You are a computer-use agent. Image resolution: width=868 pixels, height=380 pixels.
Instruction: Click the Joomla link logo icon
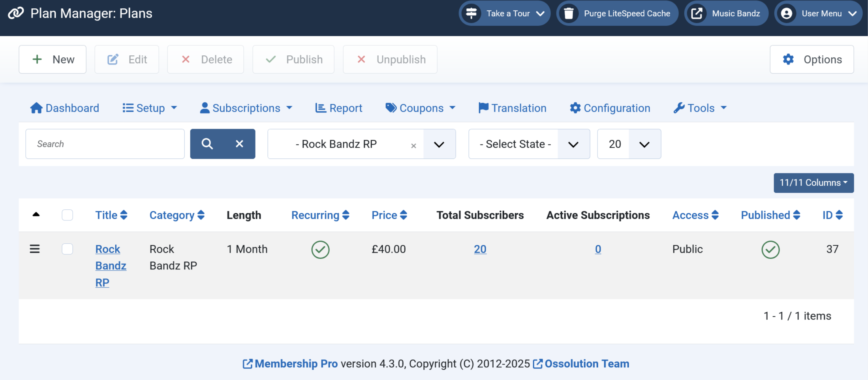tap(16, 13)
